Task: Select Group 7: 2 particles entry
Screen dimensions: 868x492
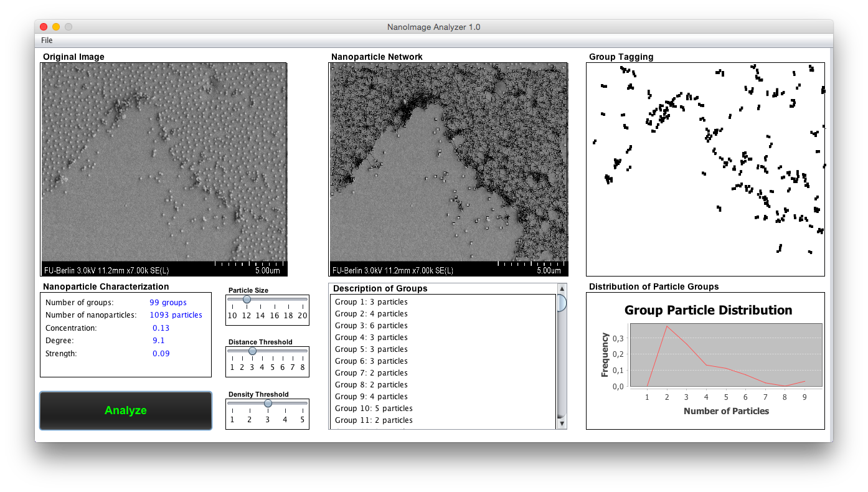Action: 371,373
